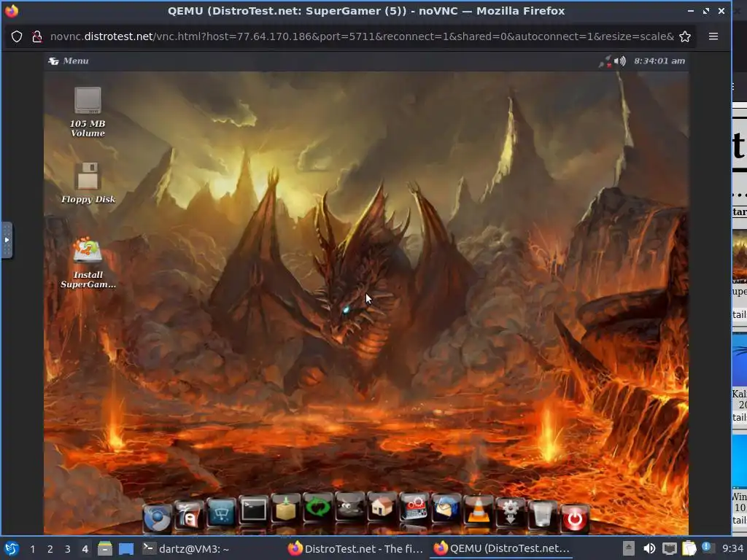This screenshot has width=747, height=560.
Task: Click the notification info tray icon
Action: (707, 548)
